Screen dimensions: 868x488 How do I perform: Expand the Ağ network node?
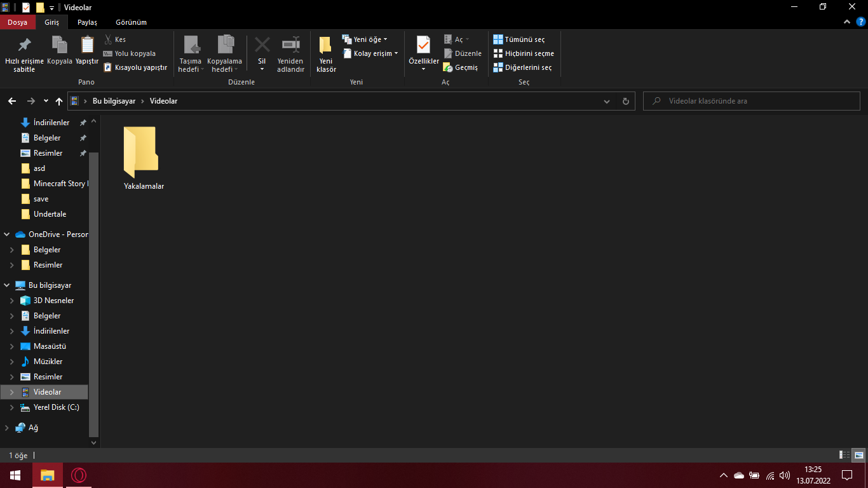6,428
